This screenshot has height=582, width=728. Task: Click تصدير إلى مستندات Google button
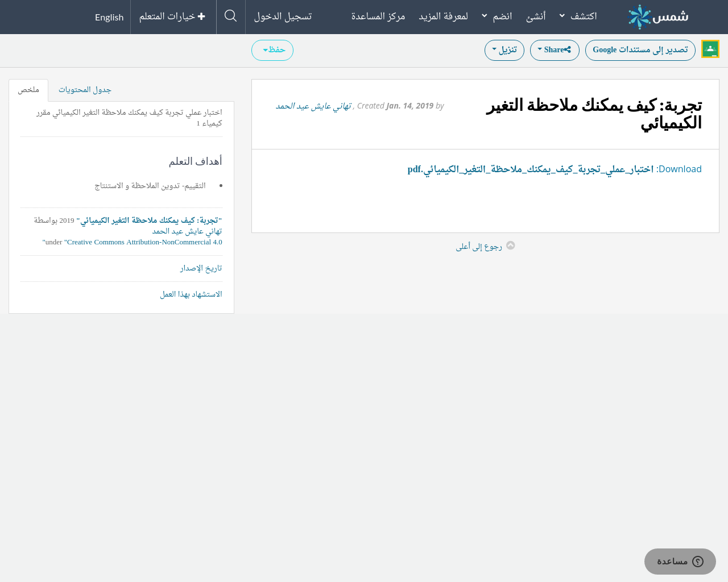(x=640, y=50)
